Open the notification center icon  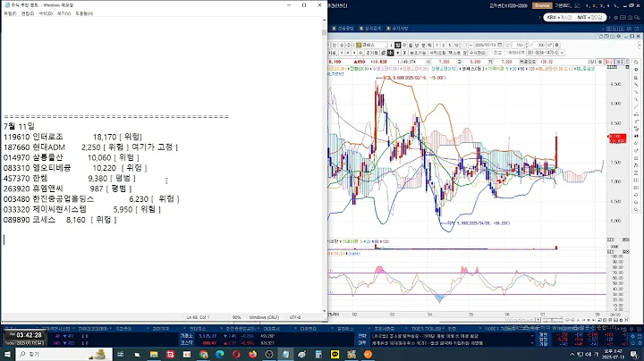click(634, 354)
